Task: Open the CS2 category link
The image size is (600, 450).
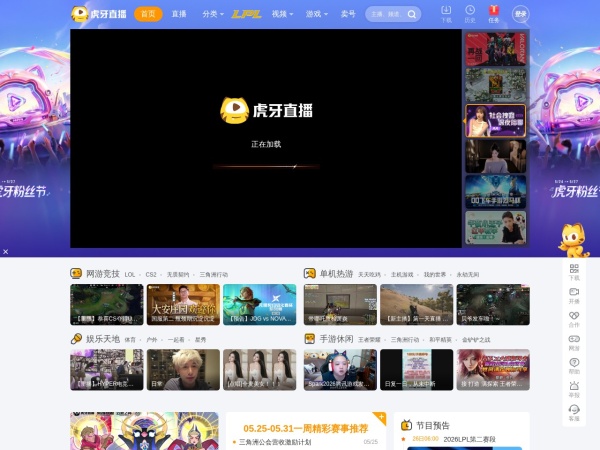Action: pyautogui.click(x=151, y=275)
